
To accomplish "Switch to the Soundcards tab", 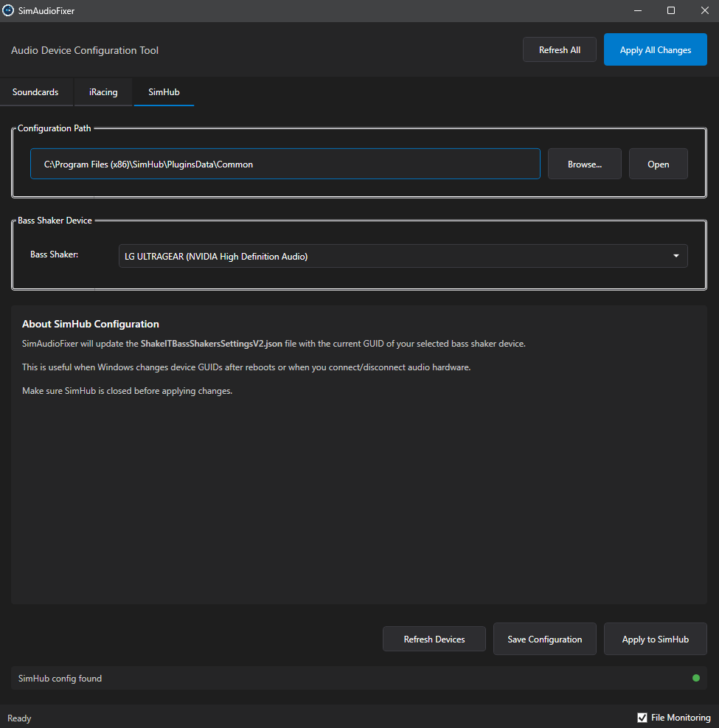I will pos(35,92).
